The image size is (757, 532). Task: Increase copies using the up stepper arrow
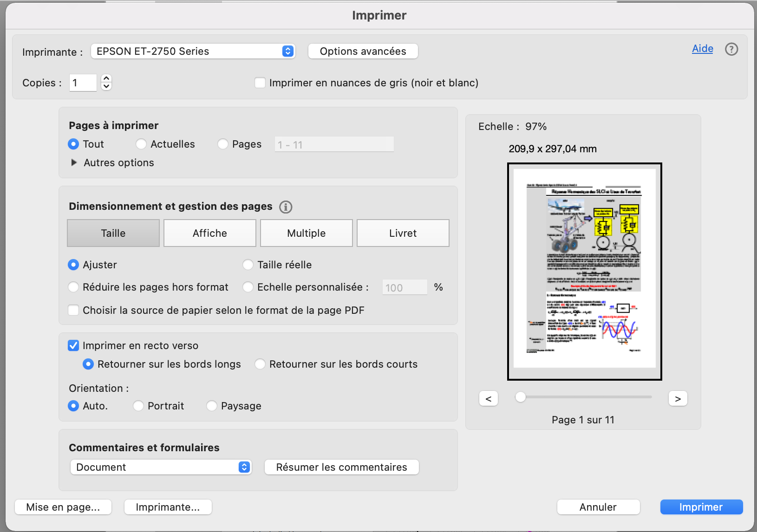pyautogui.click(x=105, y=79)
